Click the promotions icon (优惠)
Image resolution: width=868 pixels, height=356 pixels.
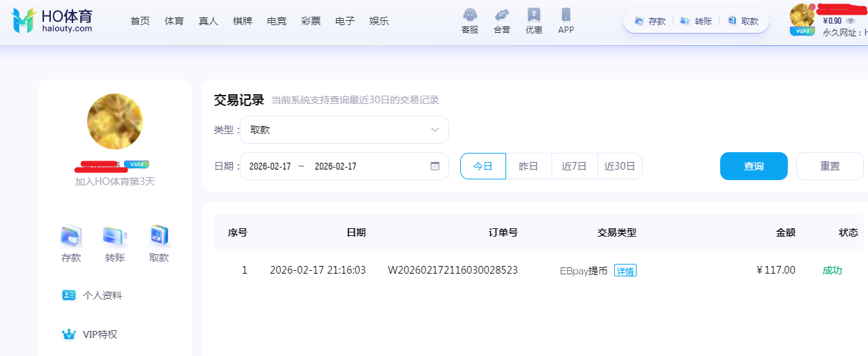click(x=534, y=15)
